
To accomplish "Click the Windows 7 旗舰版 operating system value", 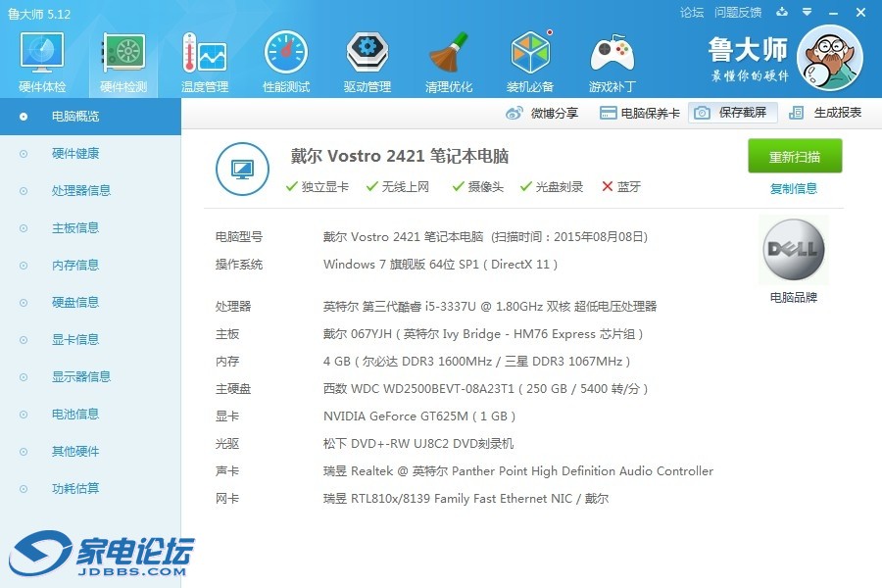I will 440,265.
